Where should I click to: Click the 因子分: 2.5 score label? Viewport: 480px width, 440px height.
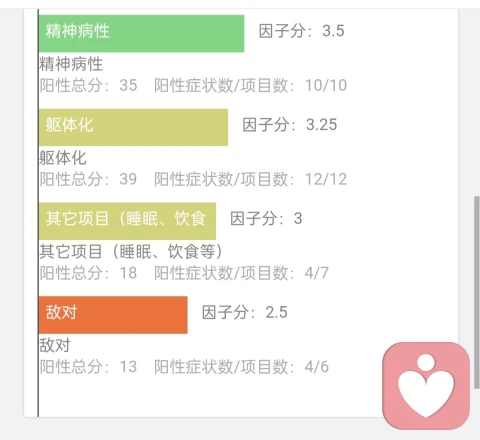pos(245,313)
